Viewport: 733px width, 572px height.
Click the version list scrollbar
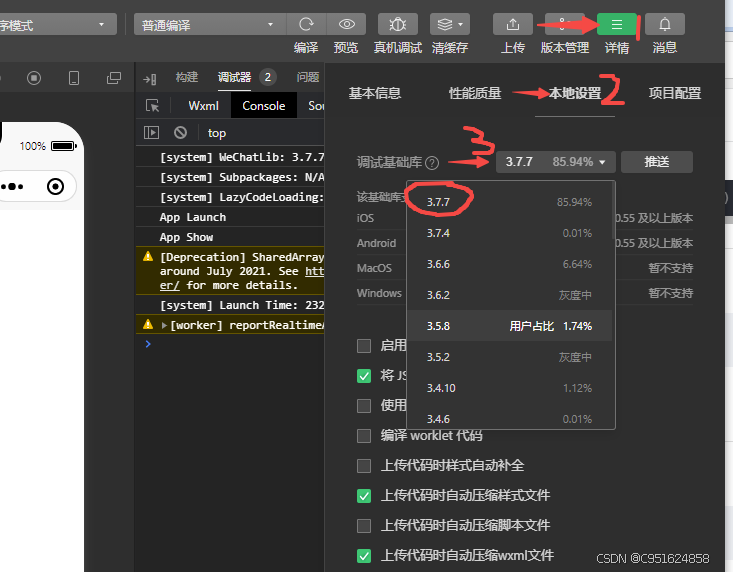pos(613,211)
